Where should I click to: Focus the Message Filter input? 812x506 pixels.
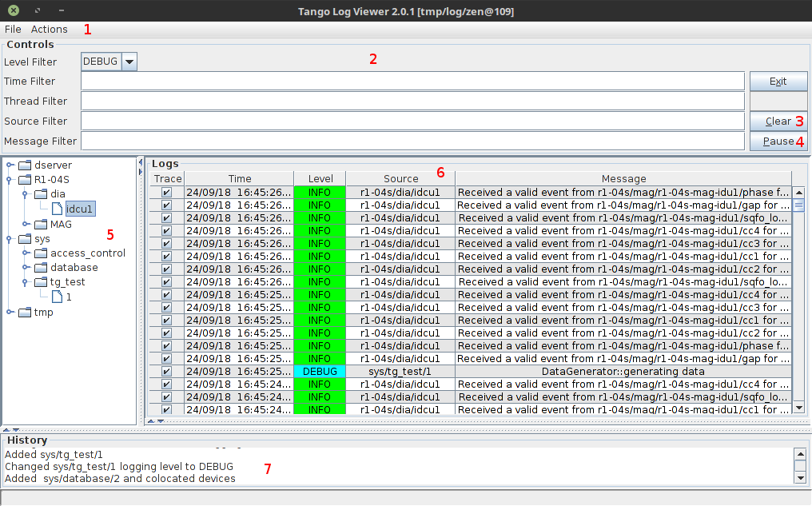tap(412, 141)
